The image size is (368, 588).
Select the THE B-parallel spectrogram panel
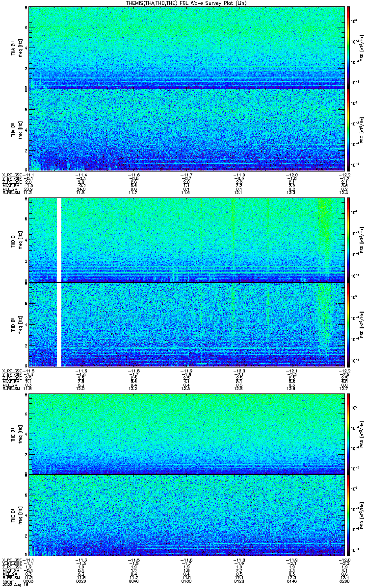pos(187,516)
